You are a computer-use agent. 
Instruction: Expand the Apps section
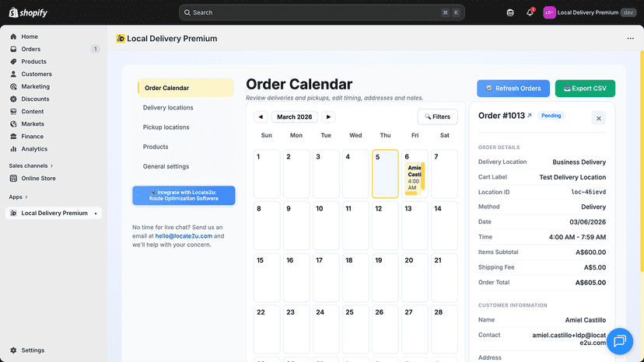[19, 197]
